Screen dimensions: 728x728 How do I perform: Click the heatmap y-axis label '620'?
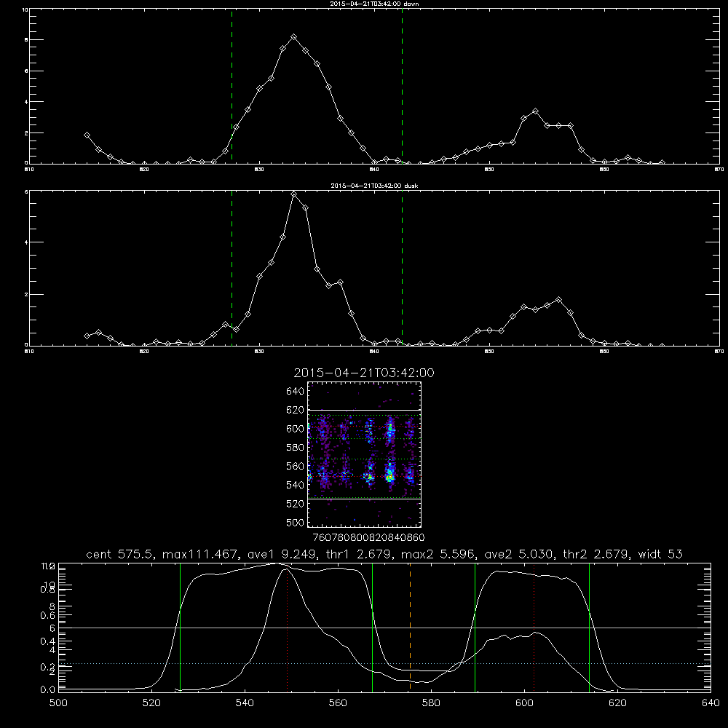pyautogui.click(x=296, y=410)
